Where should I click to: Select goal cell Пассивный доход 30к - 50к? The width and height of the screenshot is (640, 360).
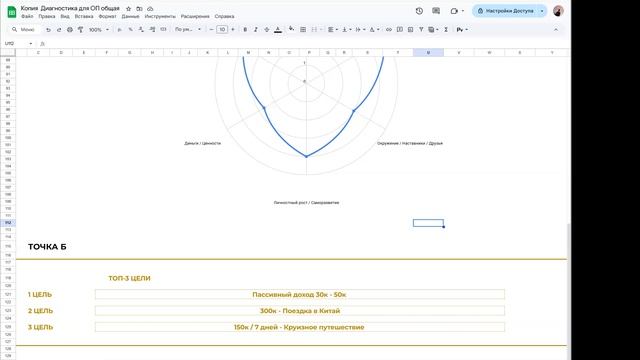[x=300, y=294]
